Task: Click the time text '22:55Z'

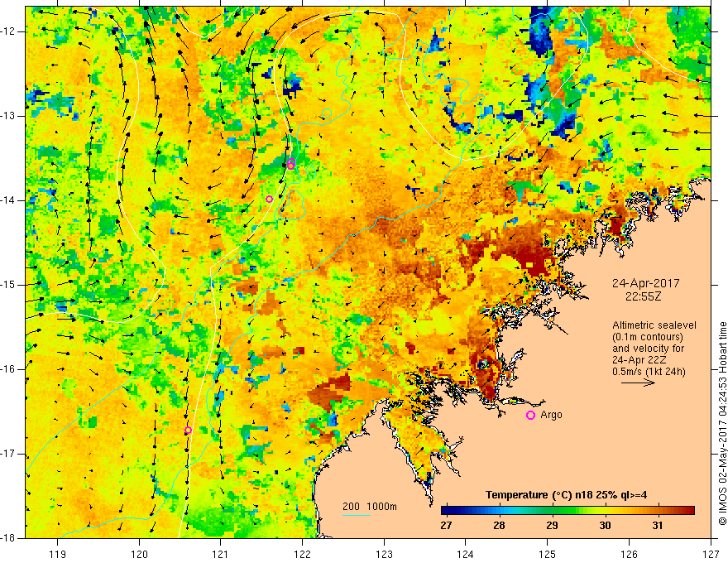Action: pyautogui.click(x=643, y=296)
